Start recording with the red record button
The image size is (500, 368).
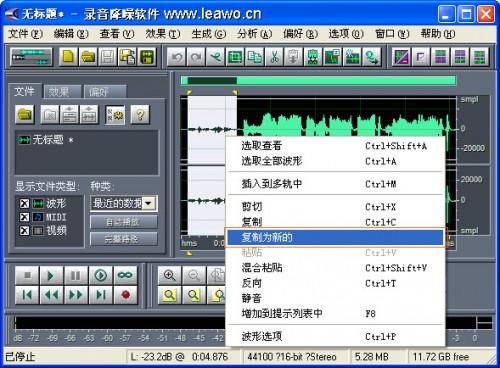pyautogui.click(x=125, y=295)
